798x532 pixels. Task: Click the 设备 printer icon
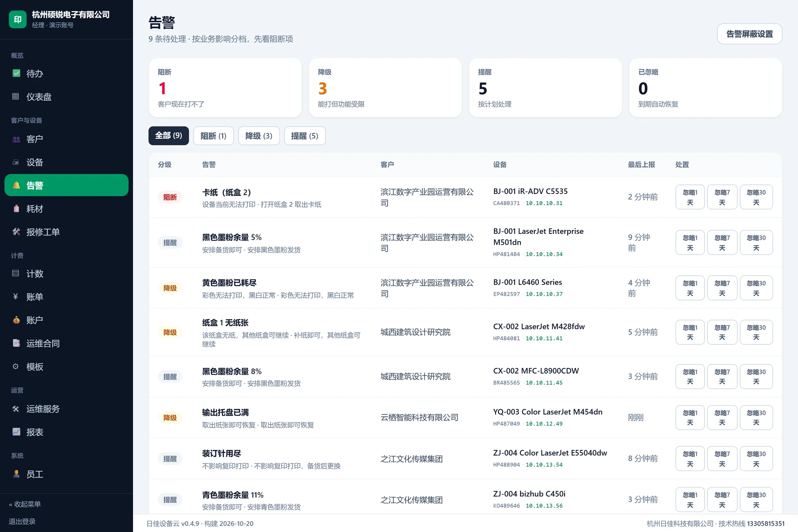(x=16, y=162)
